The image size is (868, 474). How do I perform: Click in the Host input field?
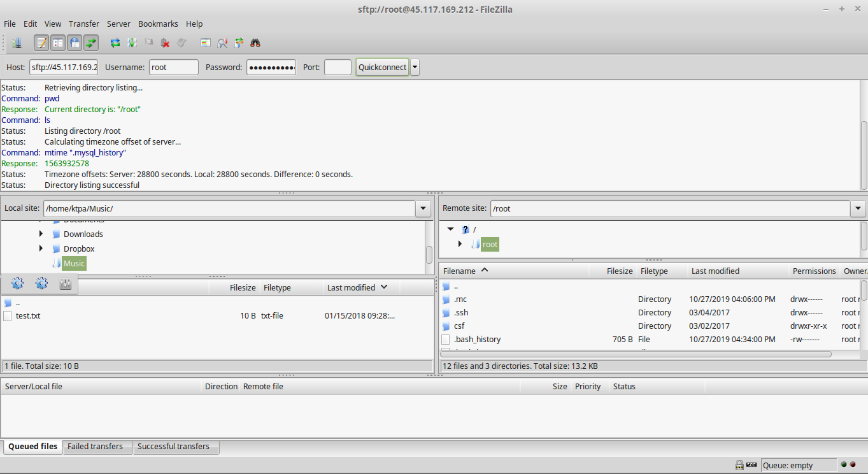point(64,67)
